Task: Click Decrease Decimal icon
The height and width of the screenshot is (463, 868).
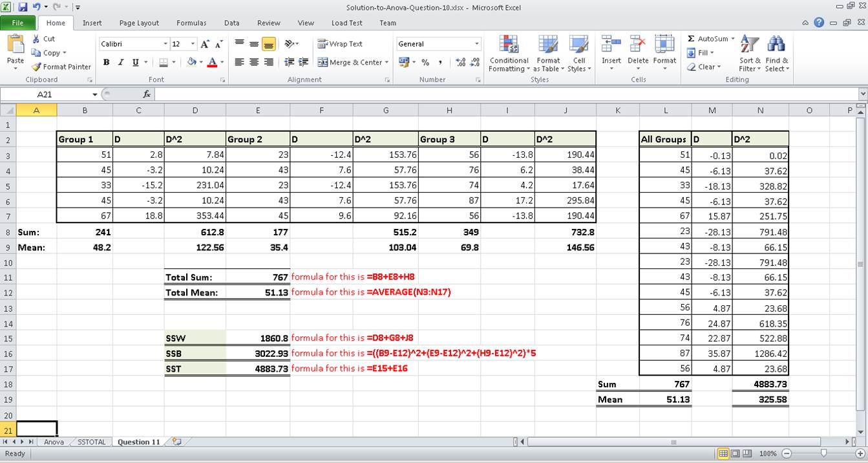Action: coord(475,63)
